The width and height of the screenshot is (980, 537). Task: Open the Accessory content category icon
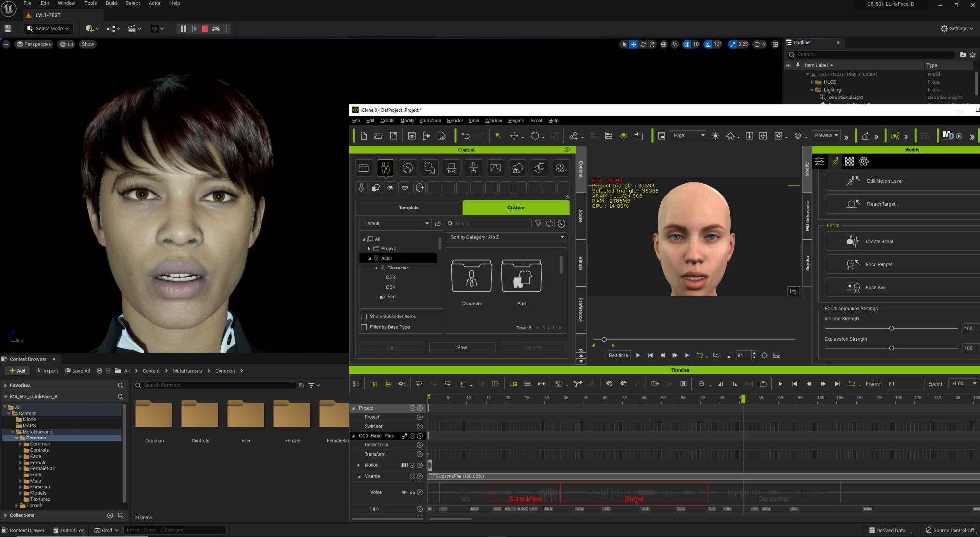[452, 168]
